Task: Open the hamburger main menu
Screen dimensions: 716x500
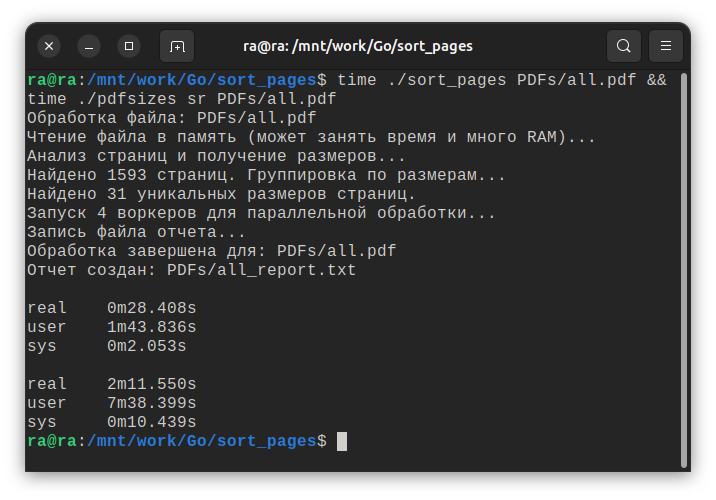Action: (x=665, y=46)
